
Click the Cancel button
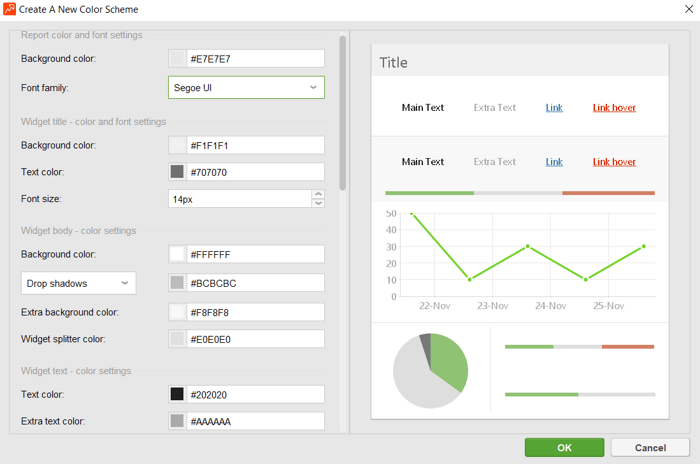[650, 447]
